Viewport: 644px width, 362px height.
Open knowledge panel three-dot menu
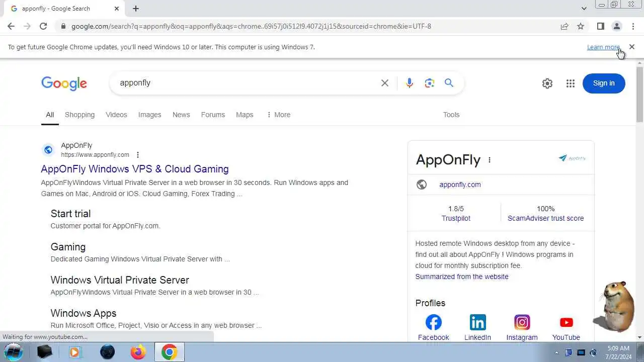click(490, 160)
